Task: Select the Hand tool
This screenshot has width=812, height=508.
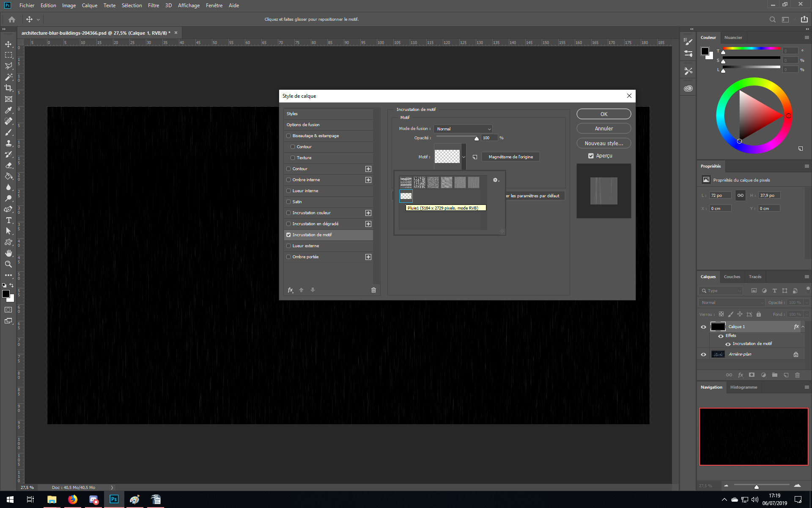Action: pos(8,253)
